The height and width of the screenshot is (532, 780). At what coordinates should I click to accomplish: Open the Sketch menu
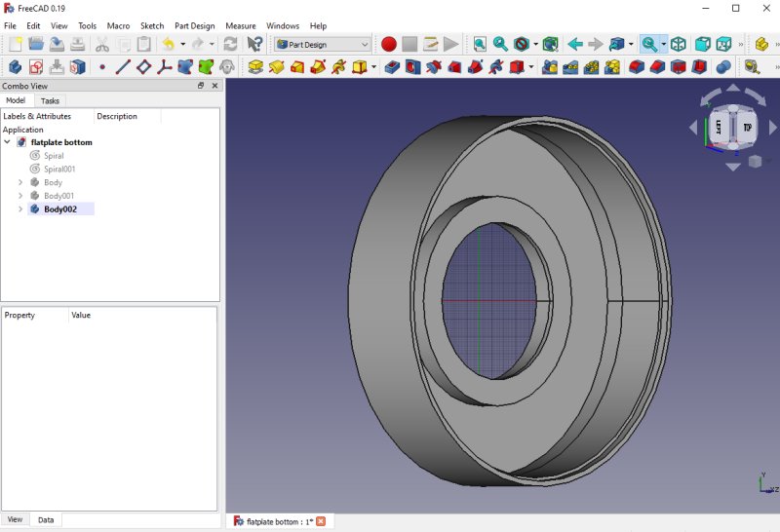pos(152,26)
